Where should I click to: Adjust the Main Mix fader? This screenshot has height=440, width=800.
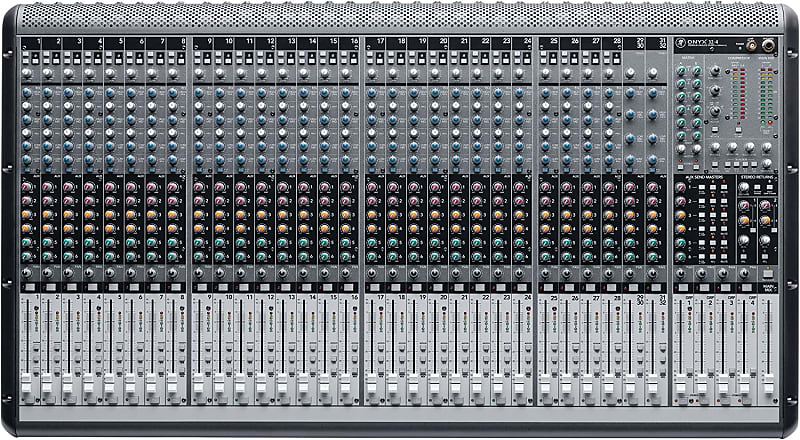[x=768, y=382]
